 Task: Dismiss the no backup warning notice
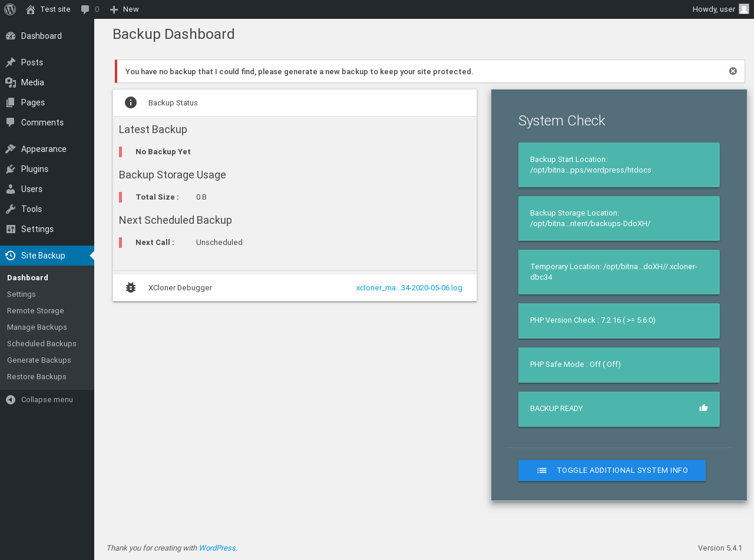733,71
